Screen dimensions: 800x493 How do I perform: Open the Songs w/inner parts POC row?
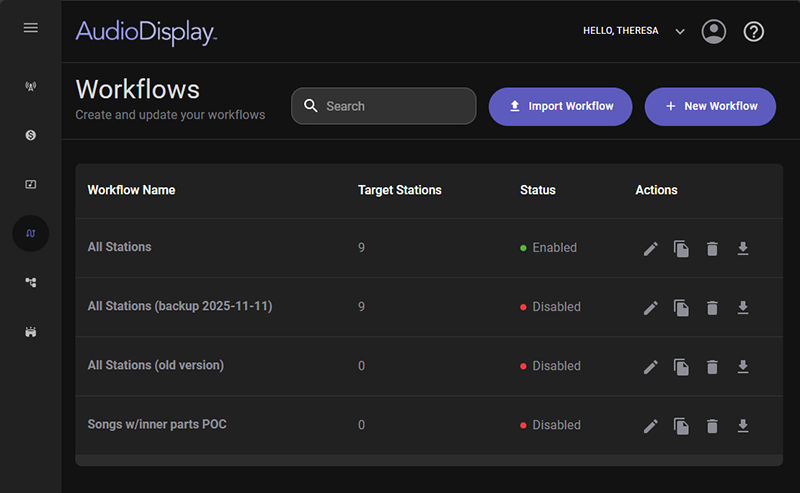point(157,425)
